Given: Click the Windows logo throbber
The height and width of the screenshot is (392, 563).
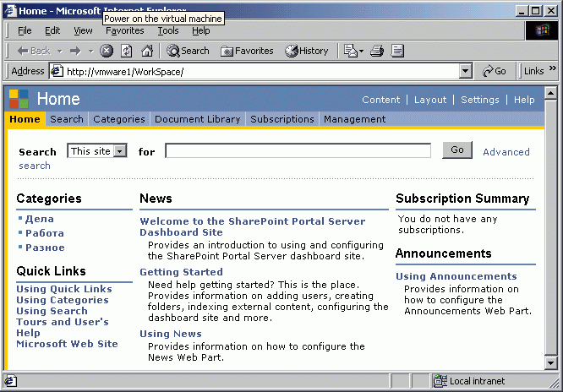Looking at the screenshot, I should click(x=542, y=31).
